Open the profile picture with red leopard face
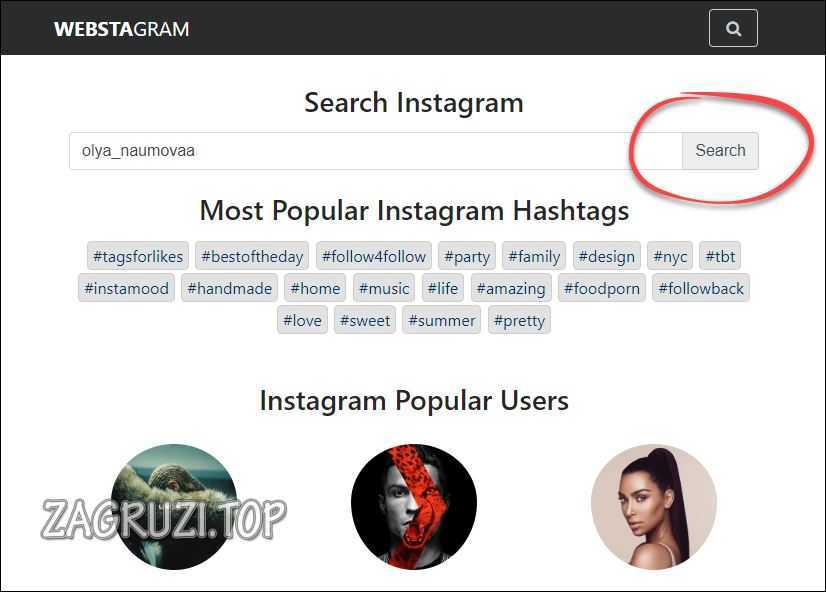 click(414, 507)
